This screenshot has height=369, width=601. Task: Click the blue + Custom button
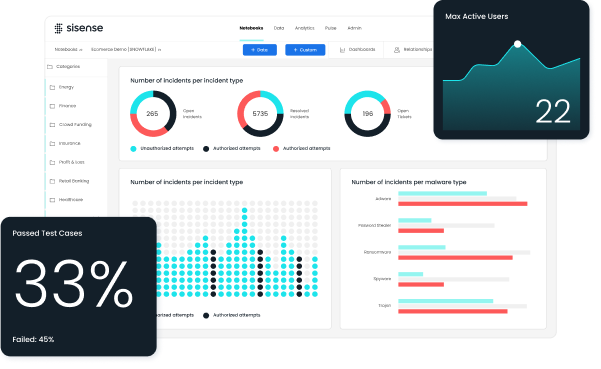tap(305, 50)
